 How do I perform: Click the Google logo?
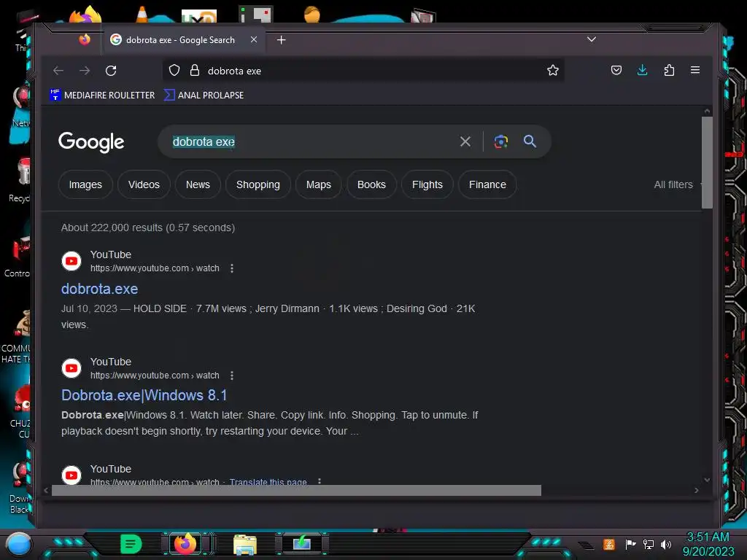point(91,142)
